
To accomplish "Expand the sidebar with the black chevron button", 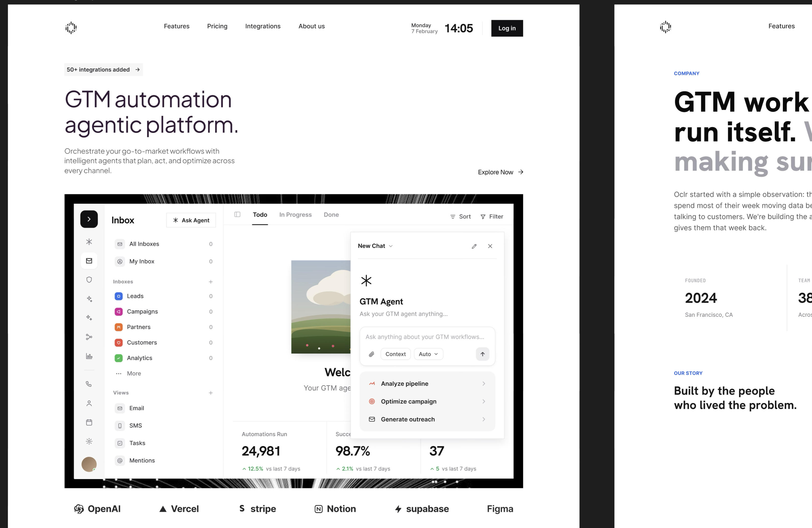I will pos(89,219).
